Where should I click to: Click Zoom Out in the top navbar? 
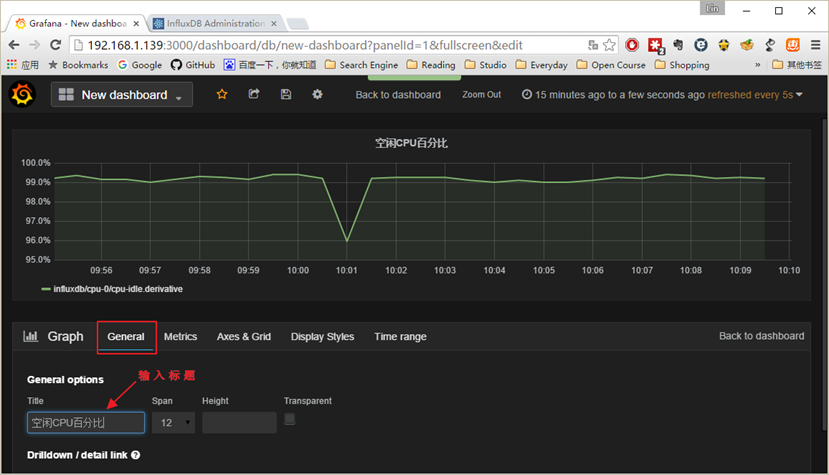pos(481,95)
